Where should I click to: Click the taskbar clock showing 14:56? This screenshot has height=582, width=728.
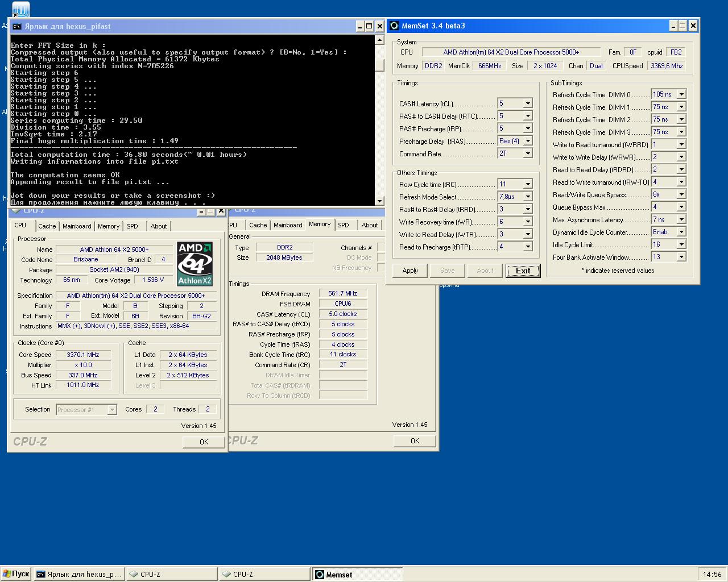pos(712,575)
